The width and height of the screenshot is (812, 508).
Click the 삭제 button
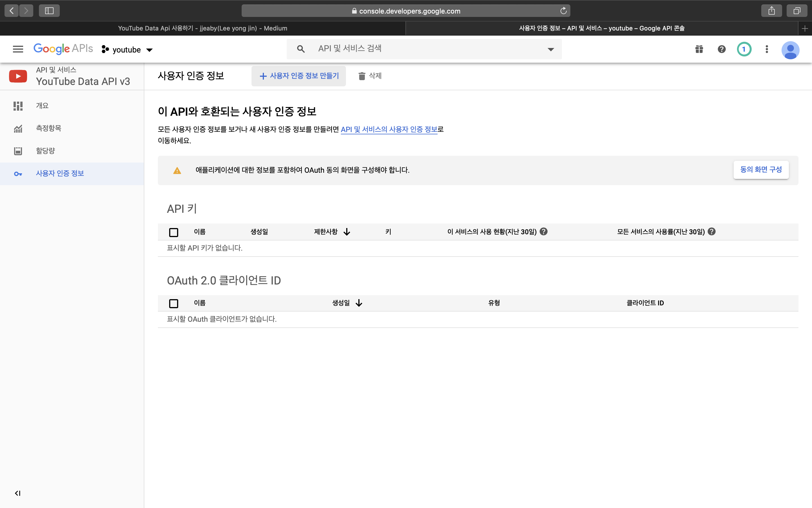[370, 76]
